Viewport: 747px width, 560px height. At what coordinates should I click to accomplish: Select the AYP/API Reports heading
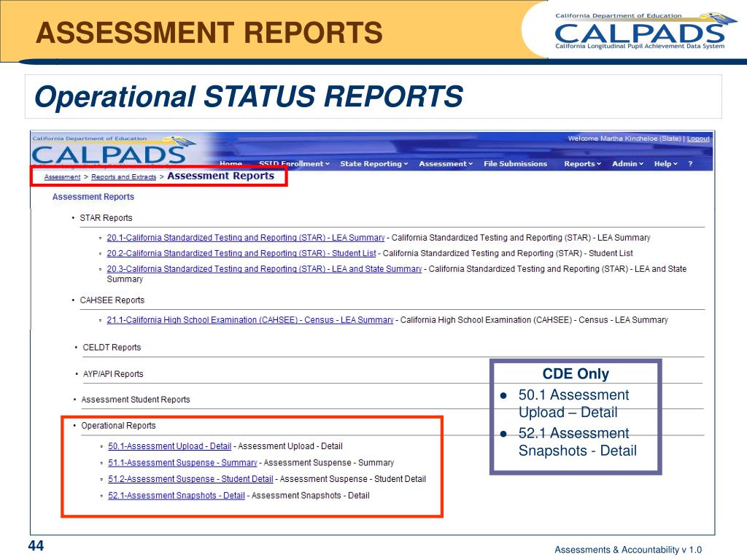[113, 374]
